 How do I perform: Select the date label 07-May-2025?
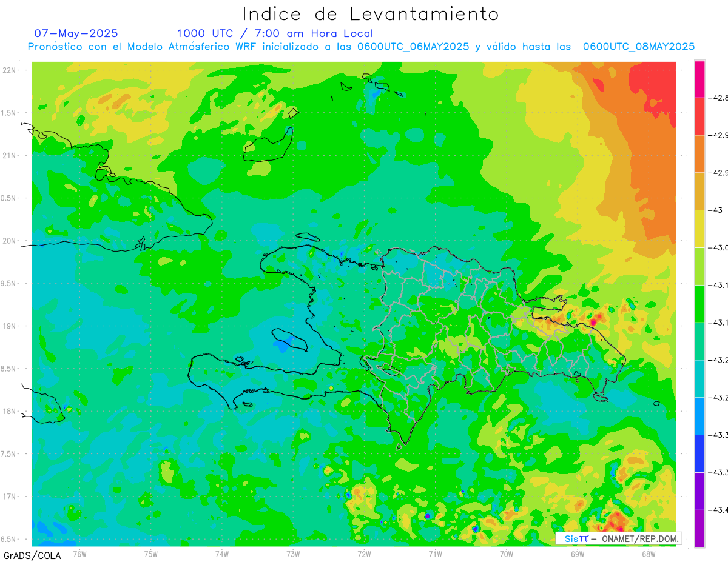pyautogui.click(x=76, y=33)
